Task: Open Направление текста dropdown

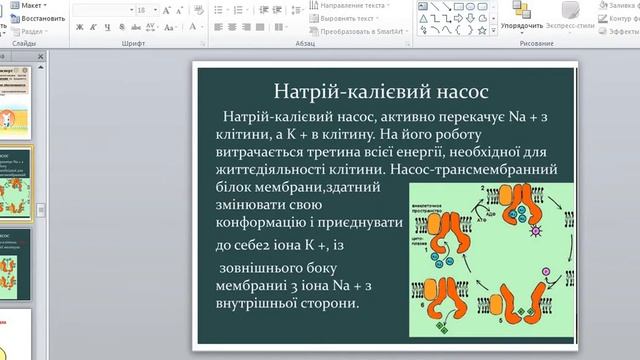Action: [350, 5]
